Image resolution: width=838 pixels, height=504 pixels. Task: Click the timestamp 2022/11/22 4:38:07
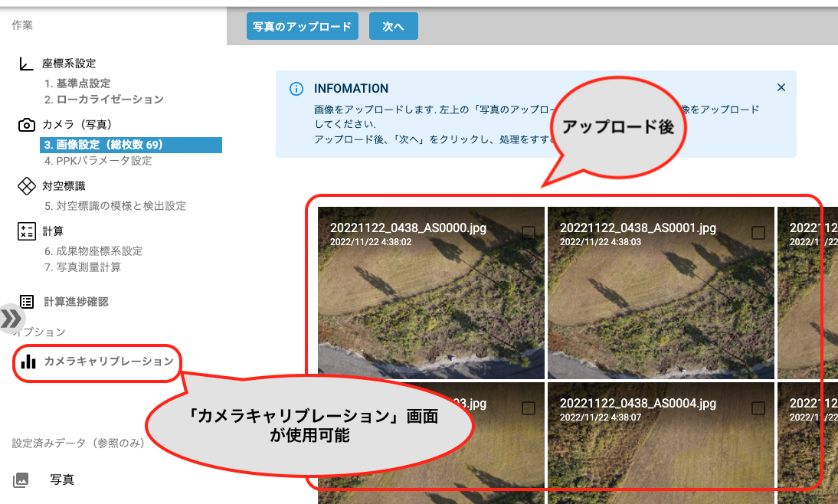pyautogui.click(x=601, y=417)
